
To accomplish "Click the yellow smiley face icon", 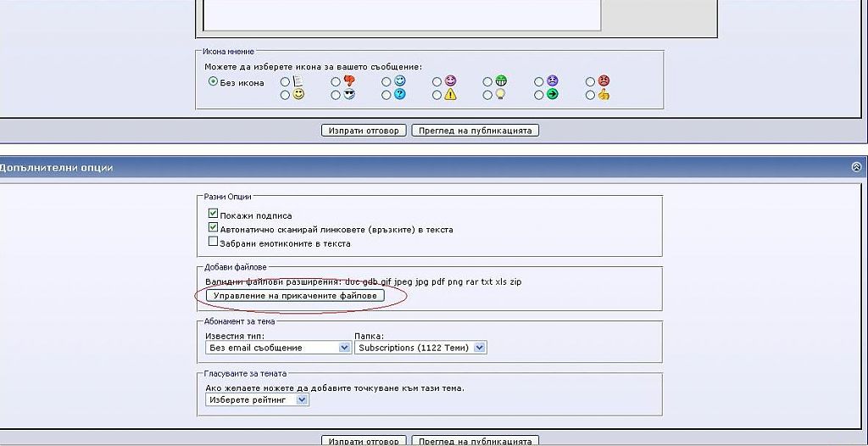I will coord(298,94).
